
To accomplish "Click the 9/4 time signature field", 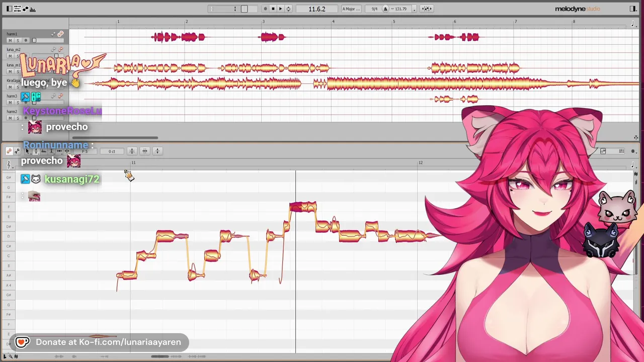I will 374,9.
